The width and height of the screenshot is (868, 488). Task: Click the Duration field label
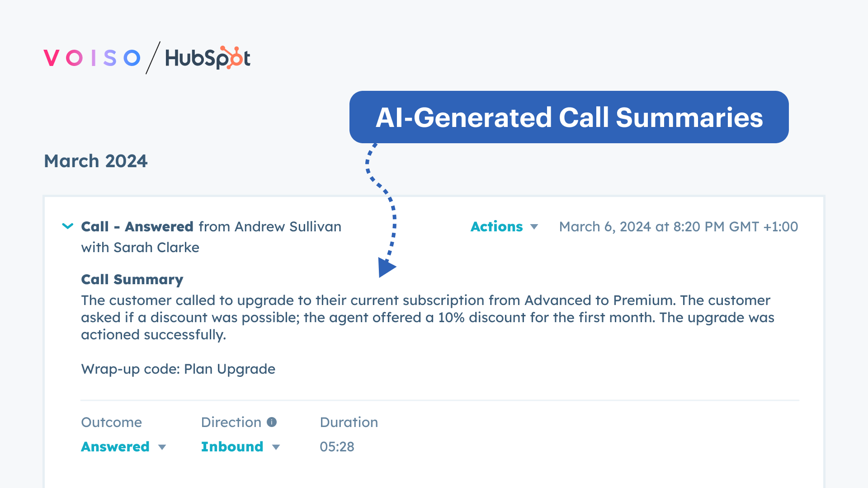(349, 422)
